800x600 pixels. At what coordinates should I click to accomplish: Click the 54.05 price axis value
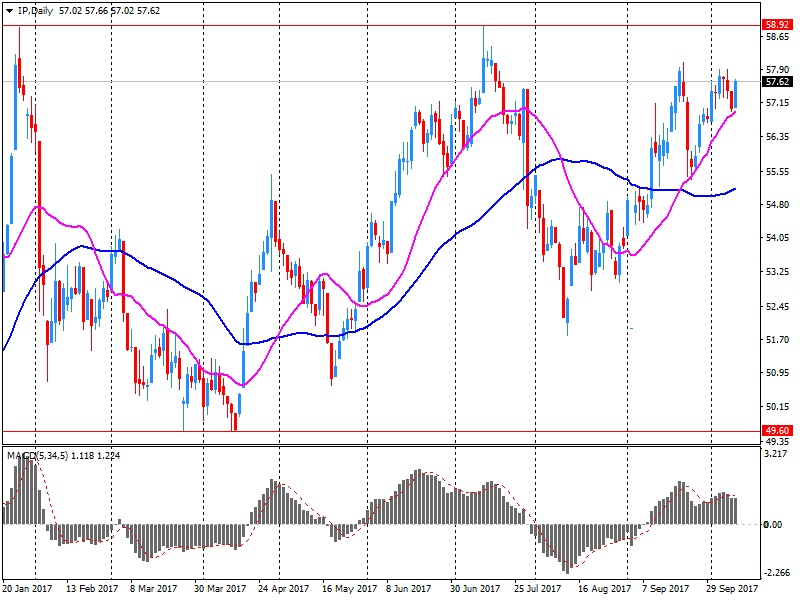point(777,238)
